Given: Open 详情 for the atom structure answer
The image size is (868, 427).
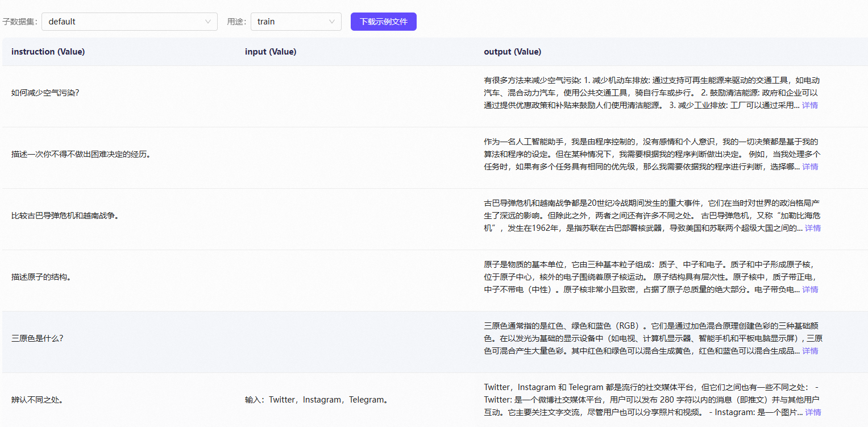Looking at the screenshot, I should tap(809, 289).
